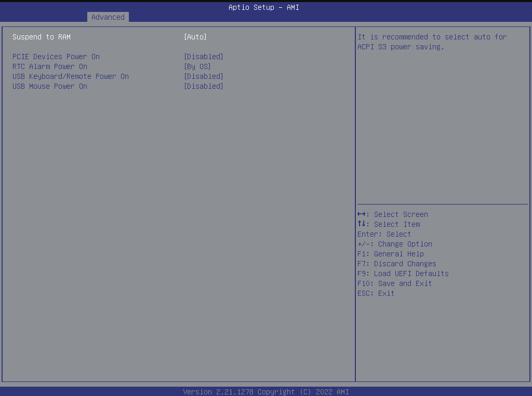The width and height of the screenshot is (532, 396).
Task: Toggle the USB Keyboard/Remote Power On [Disabled] value
Action: (x=204, y=76)
